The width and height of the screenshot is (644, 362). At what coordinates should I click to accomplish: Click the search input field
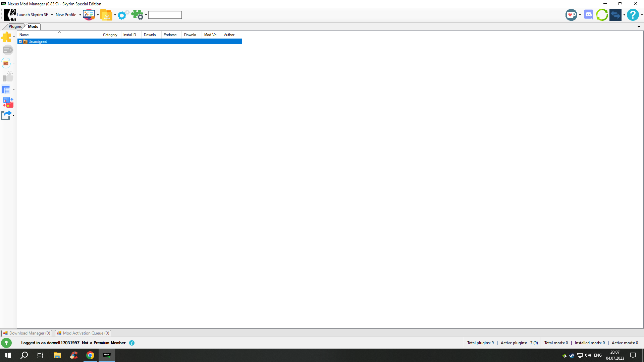click(165, 15)
